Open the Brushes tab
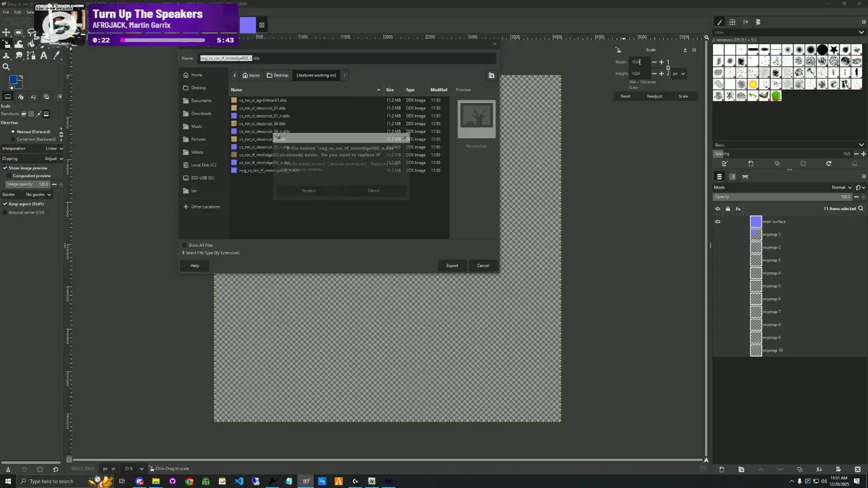This screenshot has width=868, height=488. click(x=719, y=22)
